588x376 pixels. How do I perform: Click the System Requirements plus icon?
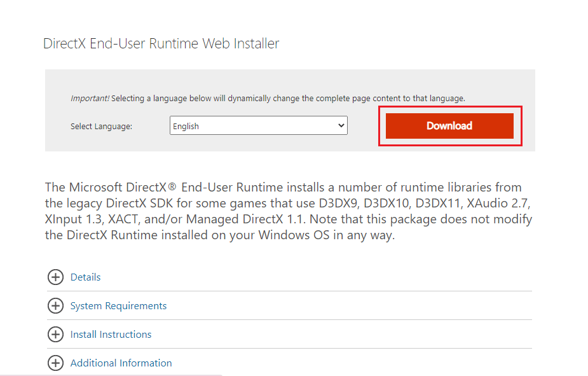pos(56,305)
